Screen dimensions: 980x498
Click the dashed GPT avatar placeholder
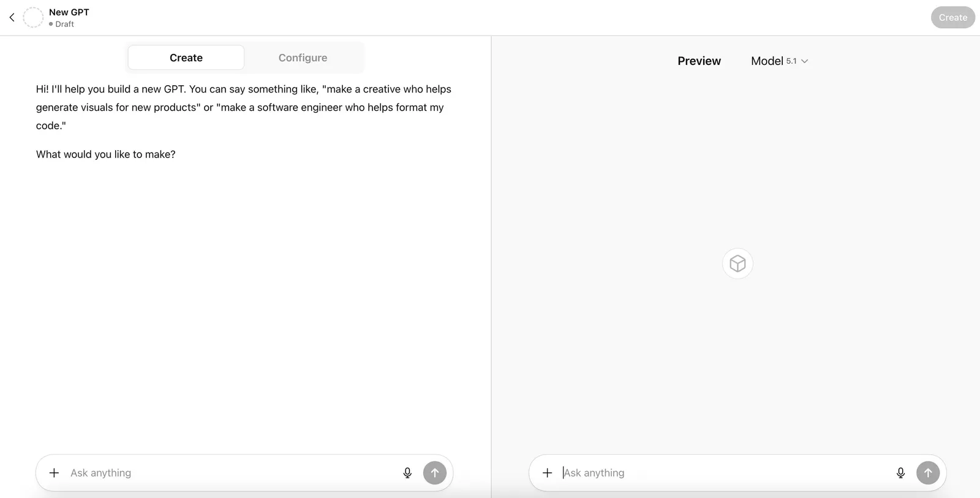click(33, 17)
